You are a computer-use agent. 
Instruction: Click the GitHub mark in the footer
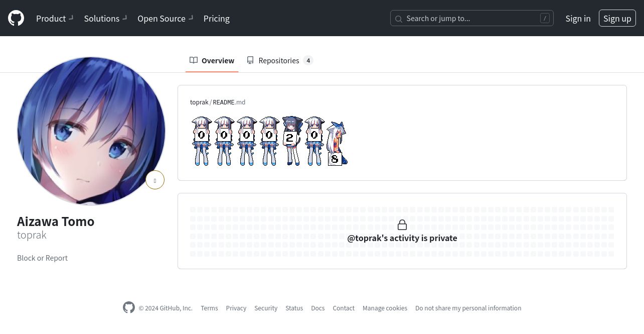click(129, 307)
